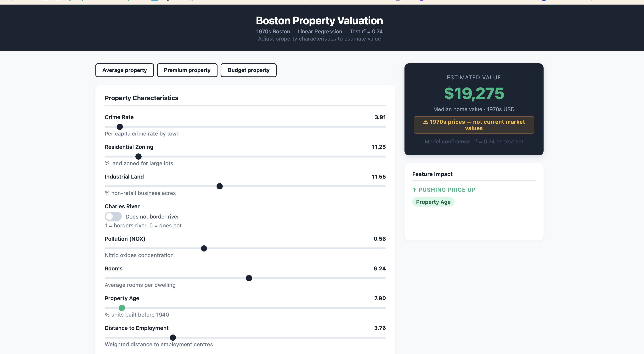Toggle the Charles River switch
This screenshot has height=354, width=644.
[113, 216]
